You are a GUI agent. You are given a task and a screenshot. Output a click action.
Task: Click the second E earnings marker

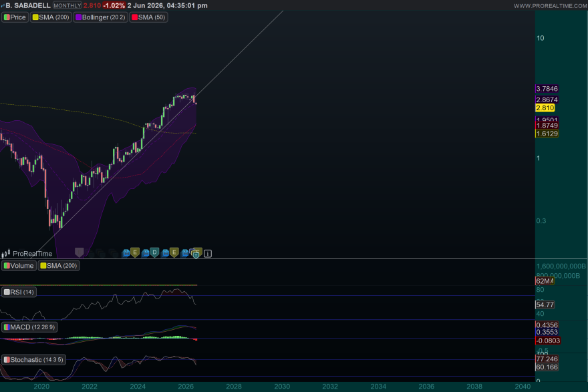(x=174, y=252)
